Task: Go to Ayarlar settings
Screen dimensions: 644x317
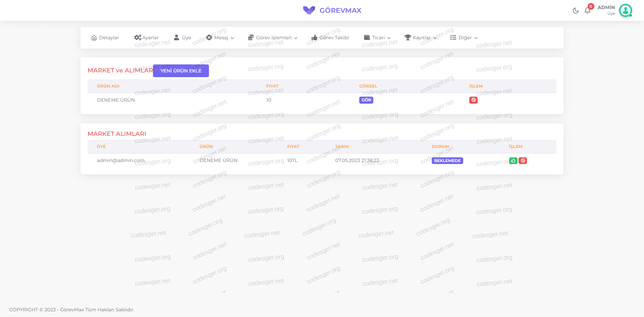Action: (147, 38)
